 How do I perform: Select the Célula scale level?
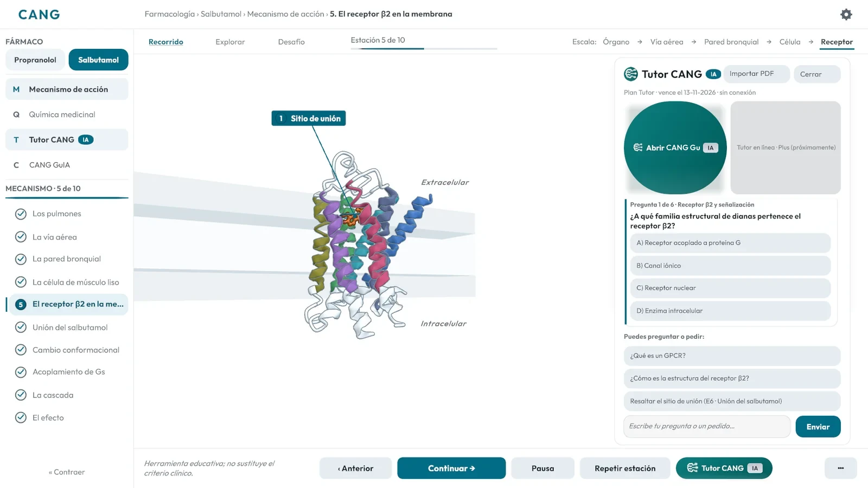[x=789, y=42]
